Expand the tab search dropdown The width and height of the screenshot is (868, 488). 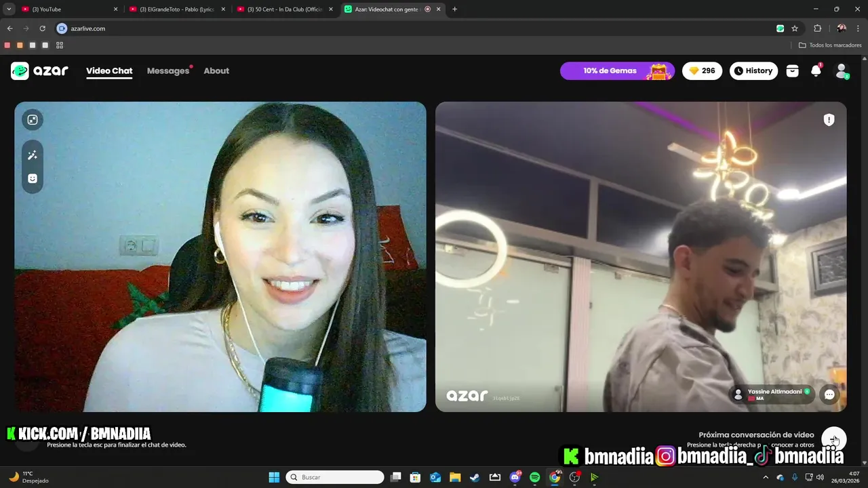point(9,9)
